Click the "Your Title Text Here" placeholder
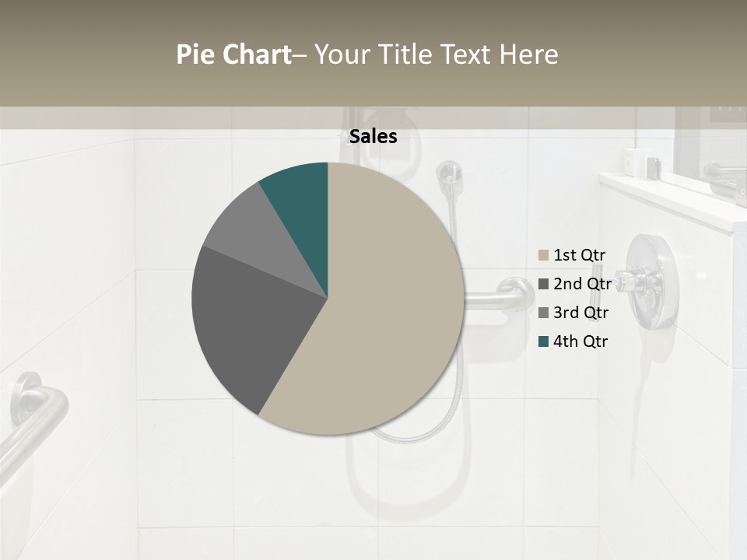Viewport: 747px width, 560px height. 436,54
